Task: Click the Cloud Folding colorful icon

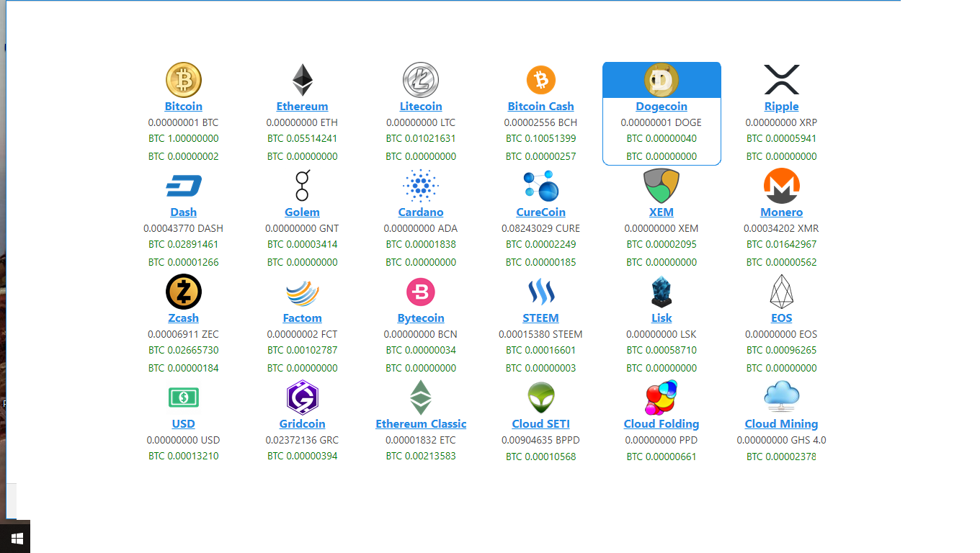Action: 661,397
